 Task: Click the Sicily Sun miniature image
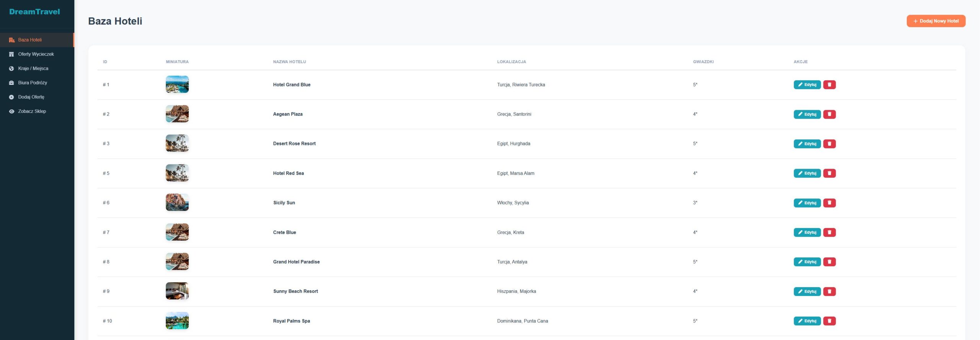[x=177, y=202]
